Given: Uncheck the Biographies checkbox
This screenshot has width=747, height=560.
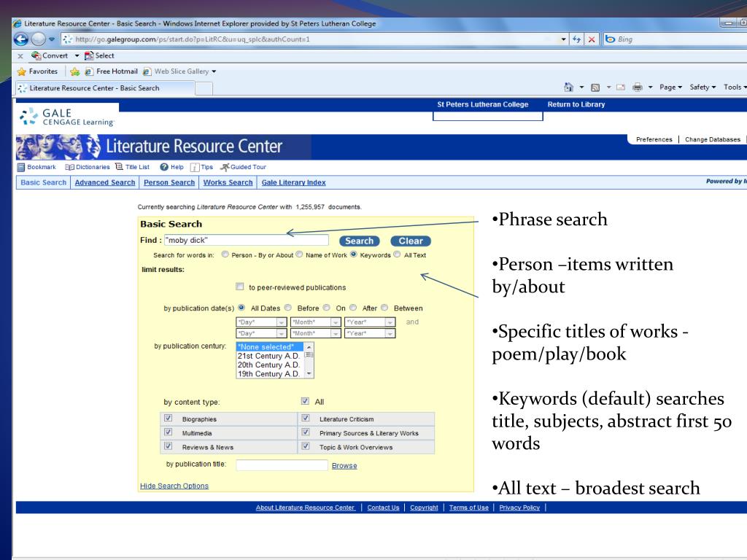Looking at the screenshot, I should [169, 418].
